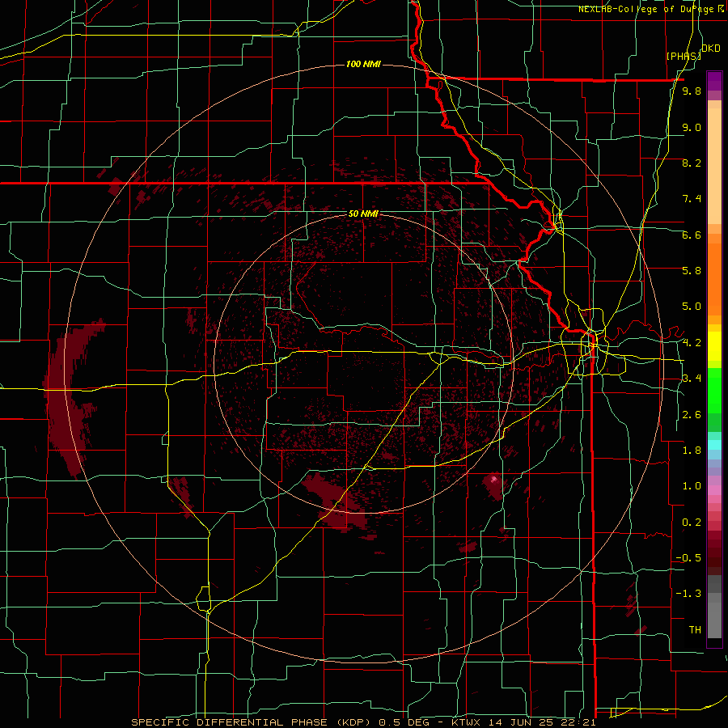Image resolution: width=728 pixels, height=728 pixels.
Task: Select the 9.8 value on the color scale
Action: [x=692, y=91]
